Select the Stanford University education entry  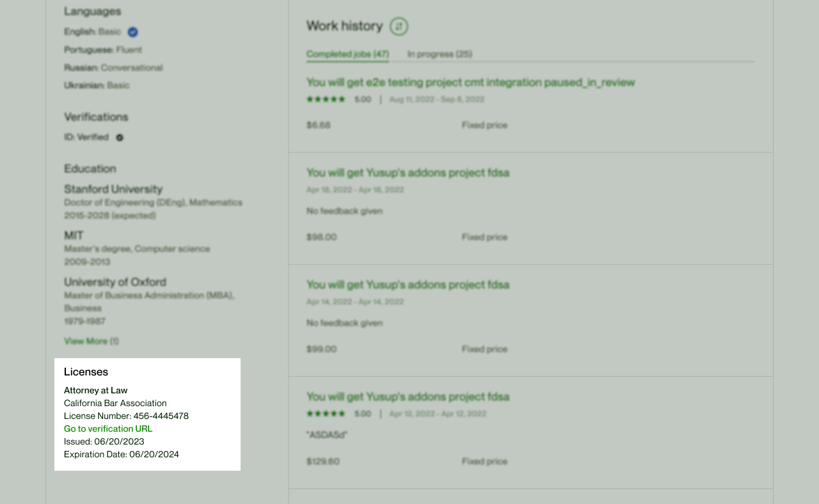click(x=113, y=189)
